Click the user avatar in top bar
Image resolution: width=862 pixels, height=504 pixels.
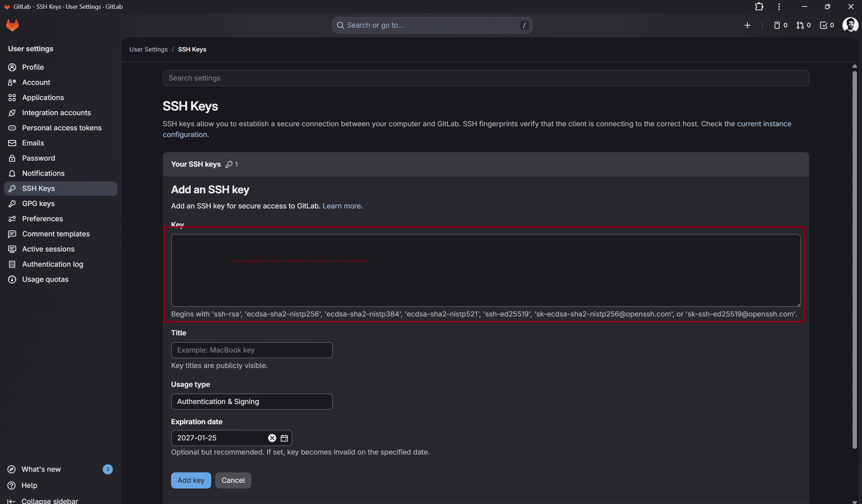point(851,25)
